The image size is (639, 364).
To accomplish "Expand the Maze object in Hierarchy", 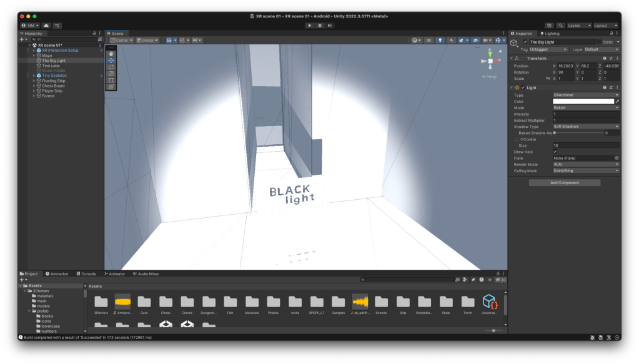I will [x=34, y=56].
